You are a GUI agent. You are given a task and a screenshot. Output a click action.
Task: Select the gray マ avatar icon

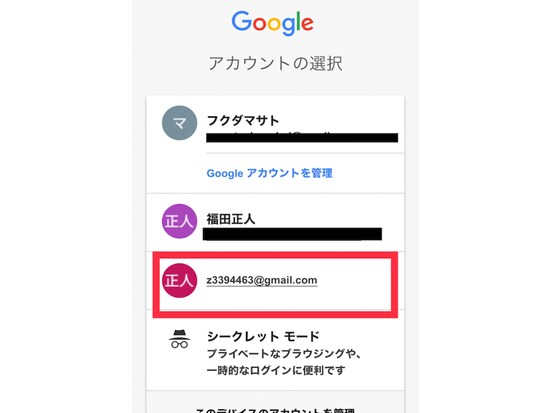[x=180, y=123]
